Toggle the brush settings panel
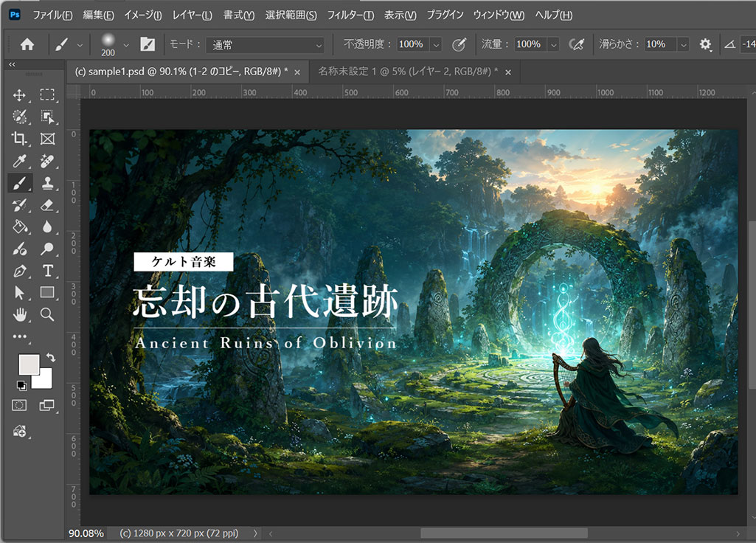This screenshot has height=543, width=756. point(147,44)
